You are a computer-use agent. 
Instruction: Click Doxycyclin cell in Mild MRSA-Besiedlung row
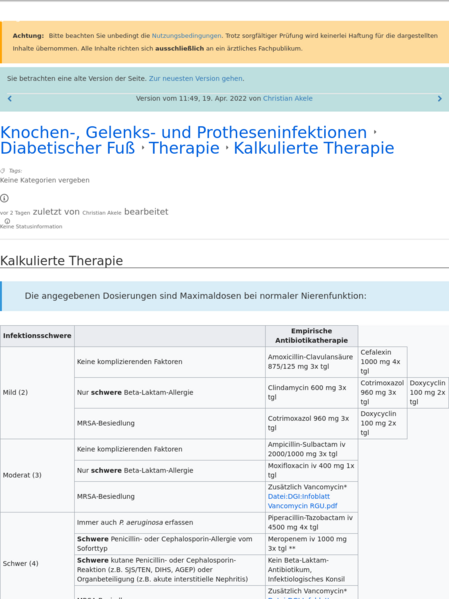pyautogui.click(x=383, y=423)
